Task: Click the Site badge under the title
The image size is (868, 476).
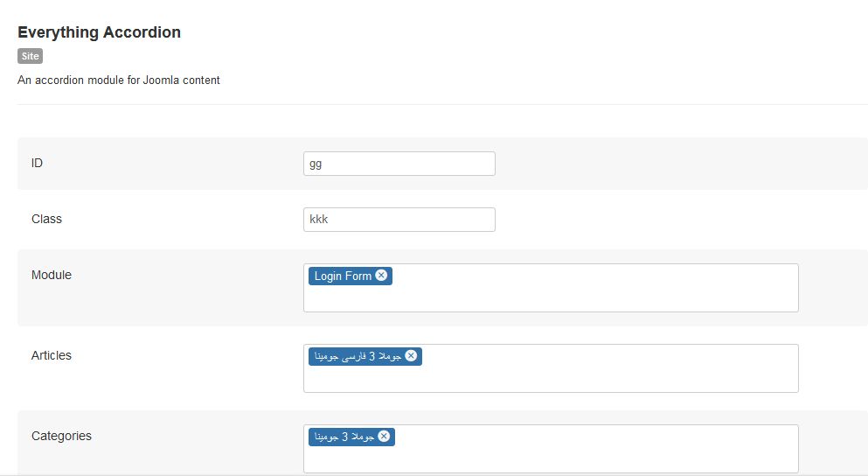Action: (30, 56)
